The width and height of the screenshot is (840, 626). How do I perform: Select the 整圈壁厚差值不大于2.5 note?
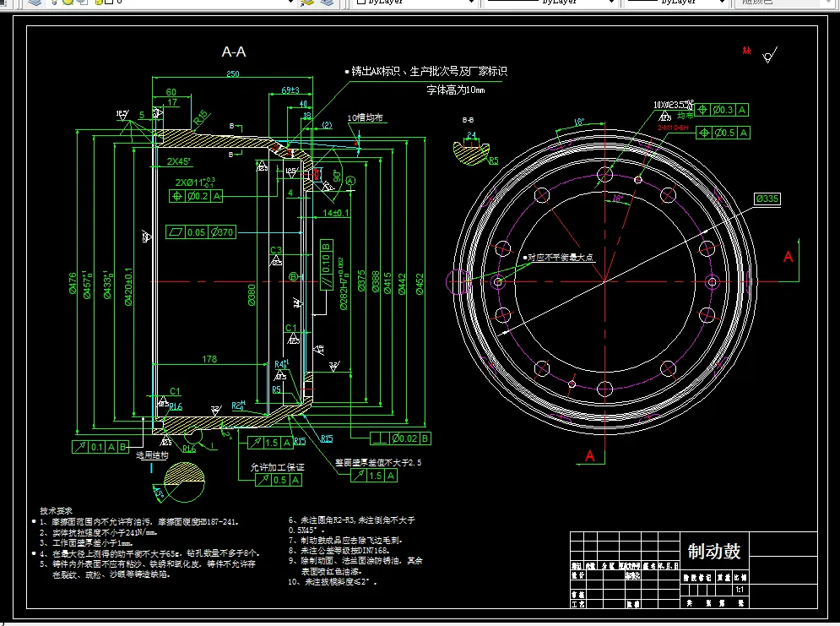378,462
